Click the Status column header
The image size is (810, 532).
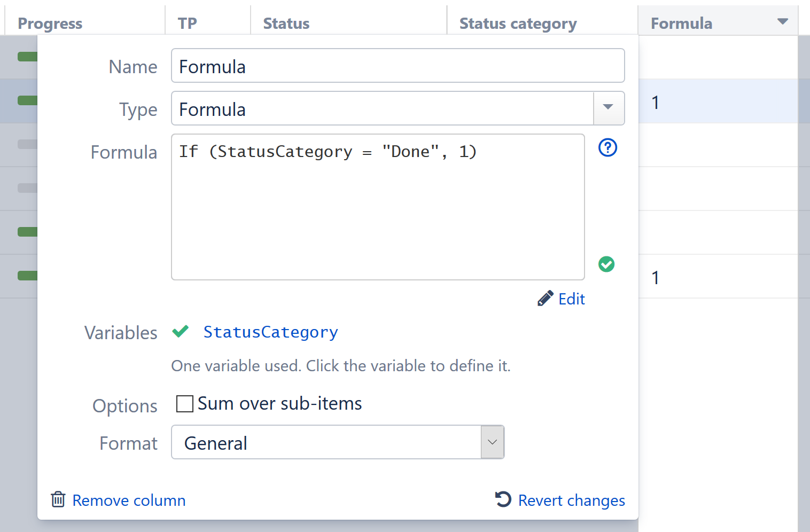[286, 23]
